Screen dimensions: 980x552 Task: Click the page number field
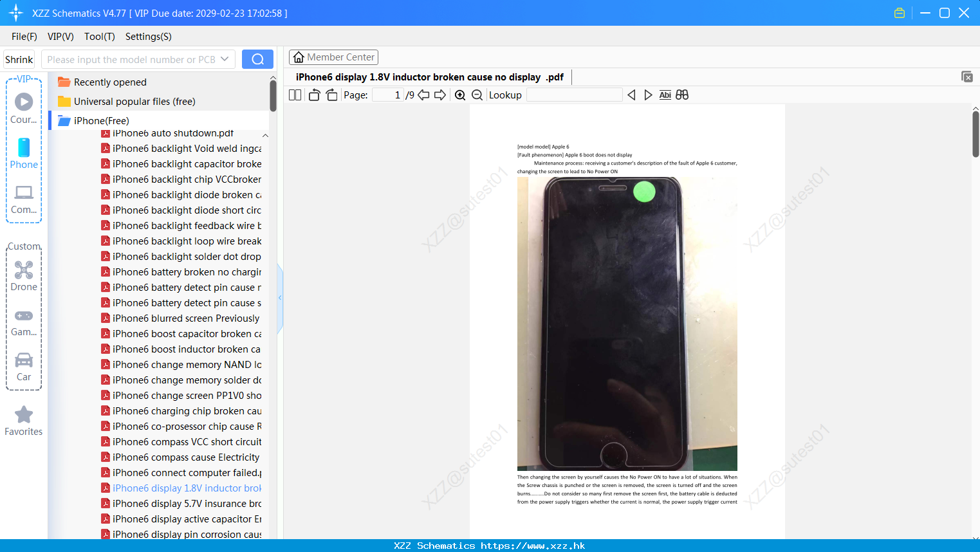click(x=388, y=95)
